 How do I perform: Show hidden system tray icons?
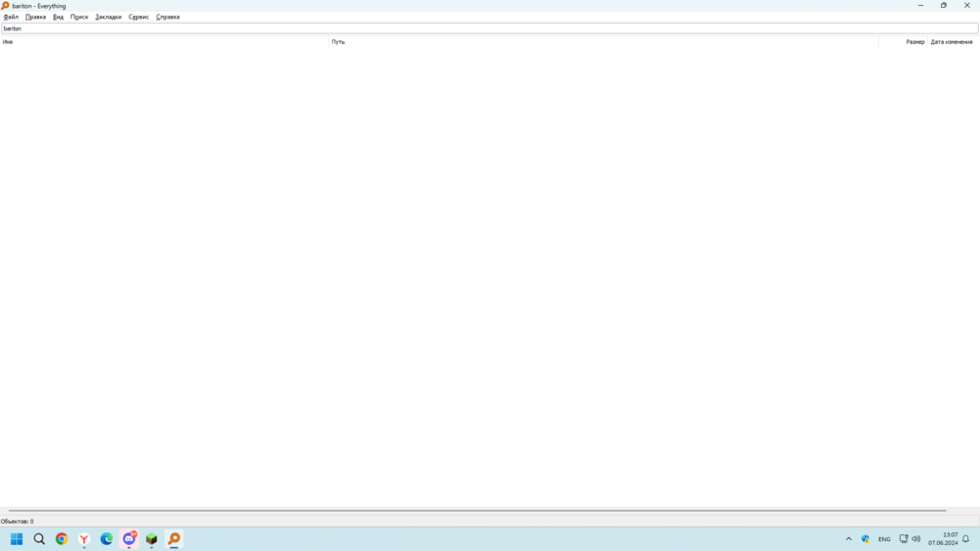coord(849,538)
